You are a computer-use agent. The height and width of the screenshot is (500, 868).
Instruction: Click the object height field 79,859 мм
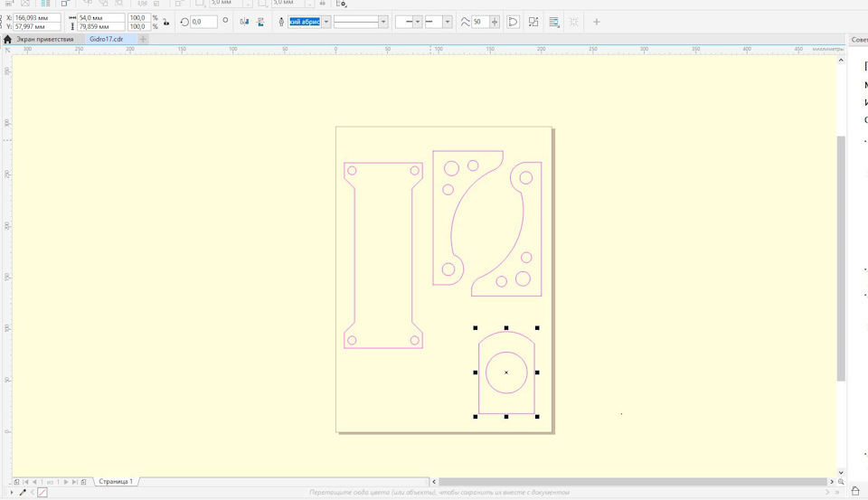point(100,26)
